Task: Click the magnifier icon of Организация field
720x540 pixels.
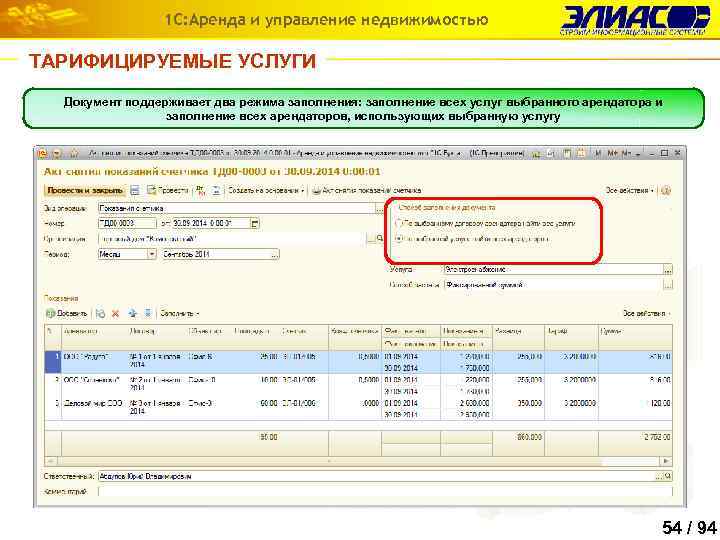Action: 380,239
